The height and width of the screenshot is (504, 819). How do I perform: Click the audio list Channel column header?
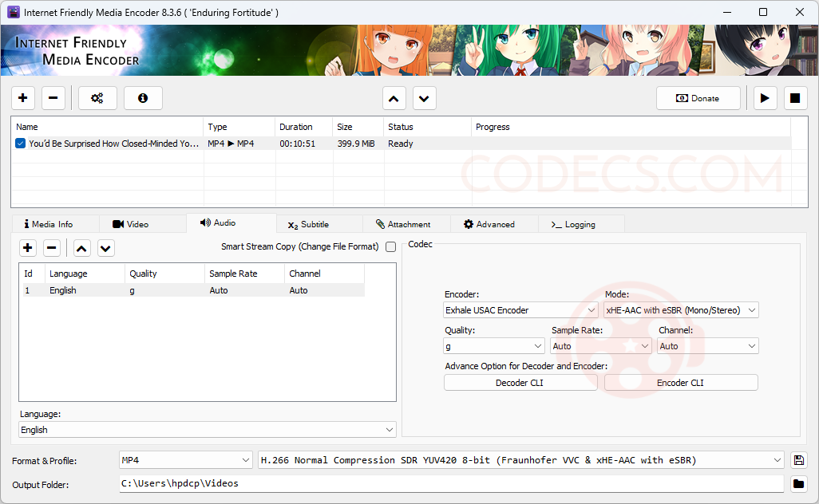(324, 274)
